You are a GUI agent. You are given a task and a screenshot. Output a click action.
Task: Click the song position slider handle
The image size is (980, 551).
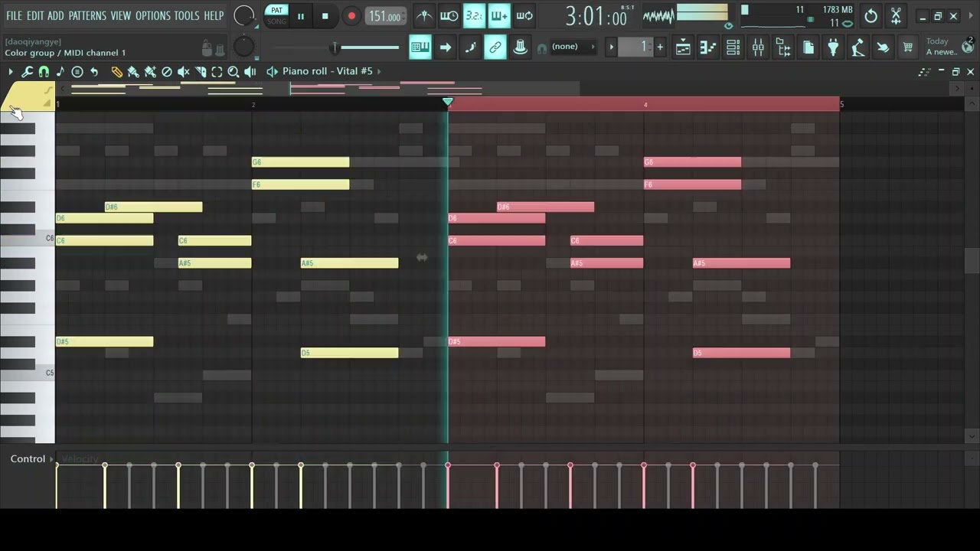pos(335,47)
